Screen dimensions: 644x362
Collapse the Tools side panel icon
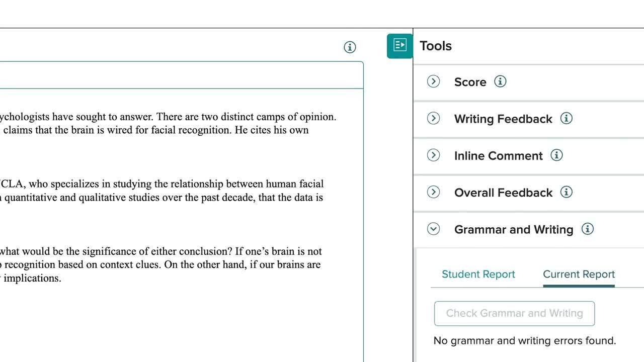(400, 46)
